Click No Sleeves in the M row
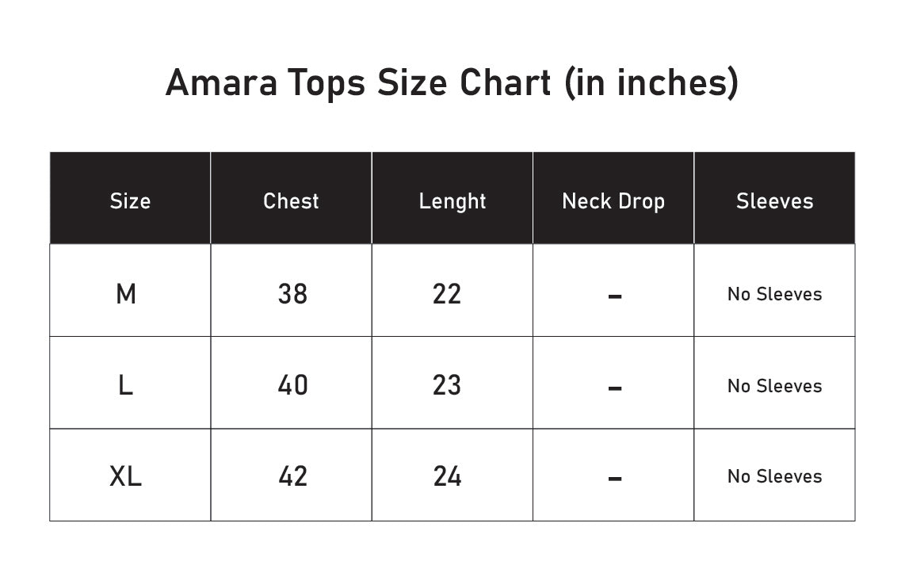 click(774, 294)
